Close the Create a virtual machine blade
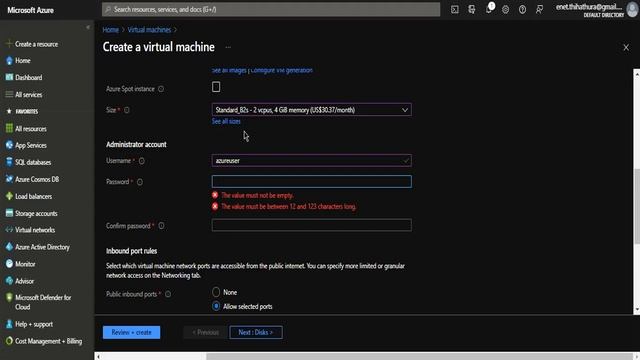This screenshot has width=640, height=360. coord(626,47)
